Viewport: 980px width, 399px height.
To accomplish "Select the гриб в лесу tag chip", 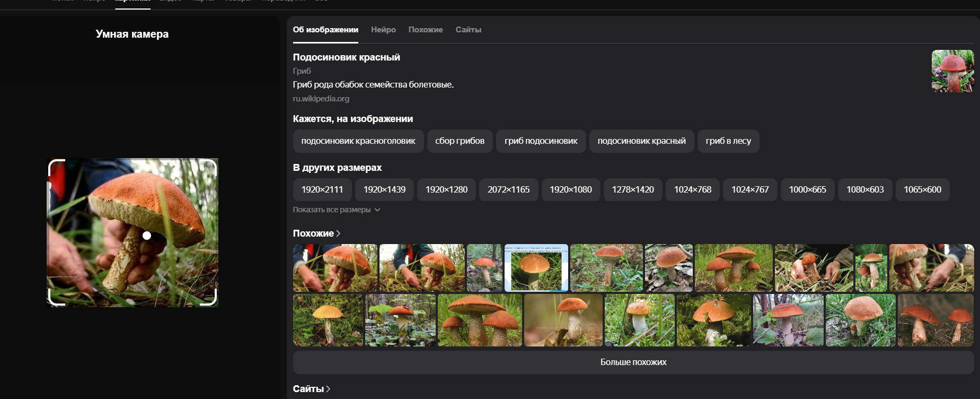I will coord(728,141).
